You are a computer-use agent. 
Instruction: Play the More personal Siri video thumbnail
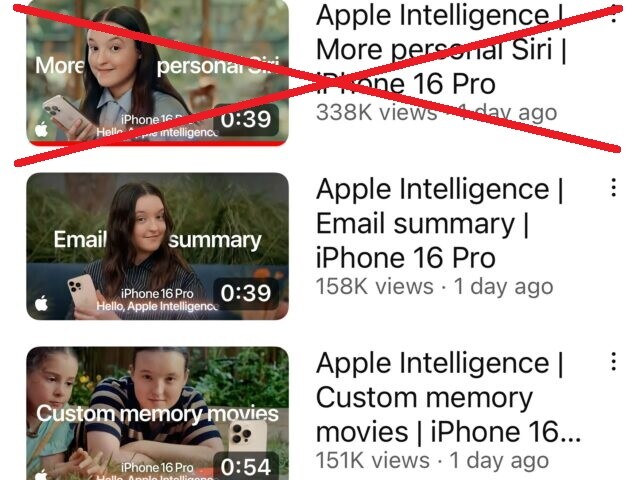coord(158,72)
